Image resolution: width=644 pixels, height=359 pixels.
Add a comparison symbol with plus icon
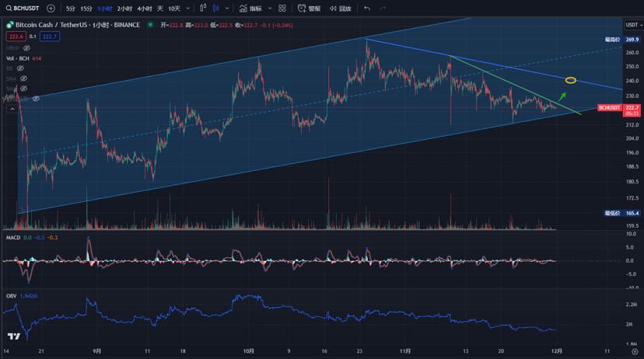tap(51, 9)
